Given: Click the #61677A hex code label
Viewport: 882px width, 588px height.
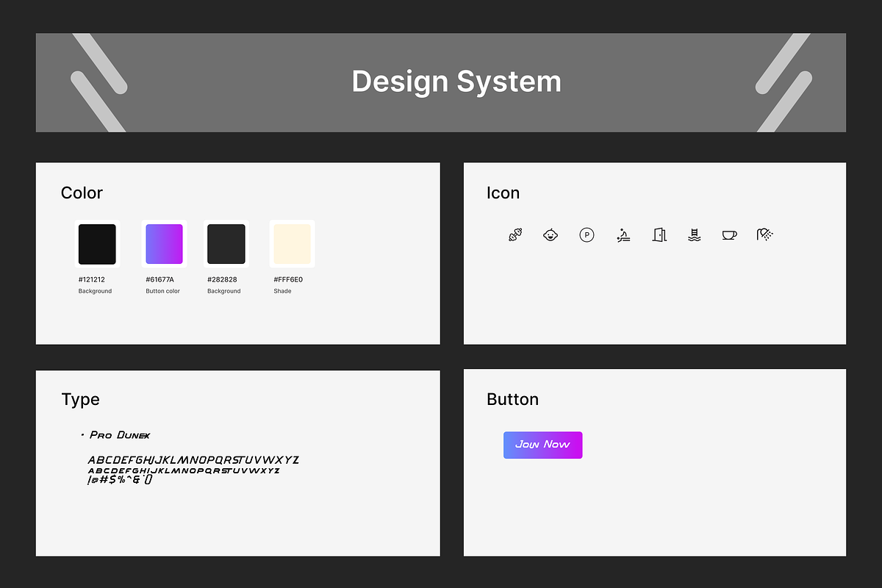Looking at the screenshot, I should pos(159,280).
